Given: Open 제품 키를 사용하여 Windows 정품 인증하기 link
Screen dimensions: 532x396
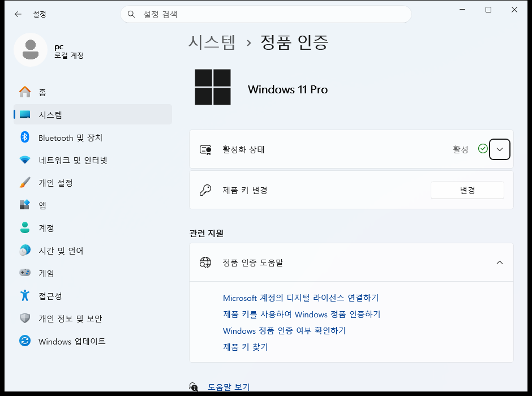Looking at the screenshot, I should [302, 315].
